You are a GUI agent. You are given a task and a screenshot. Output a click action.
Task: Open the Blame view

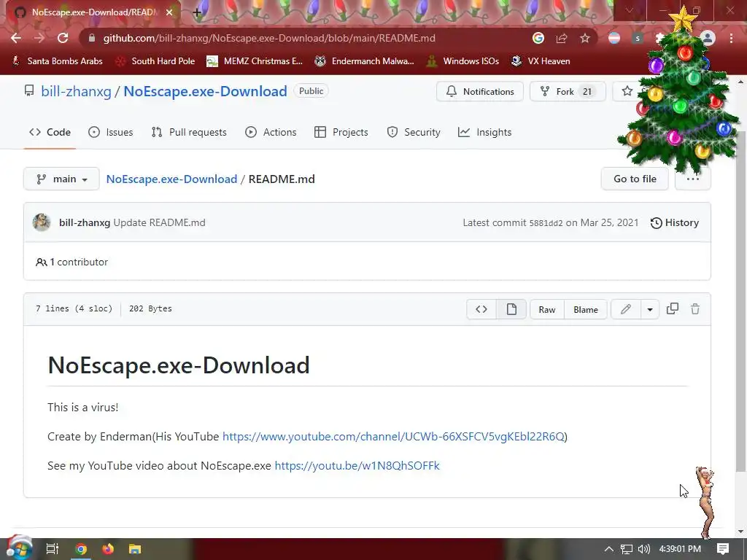click(x=586, y=309)
